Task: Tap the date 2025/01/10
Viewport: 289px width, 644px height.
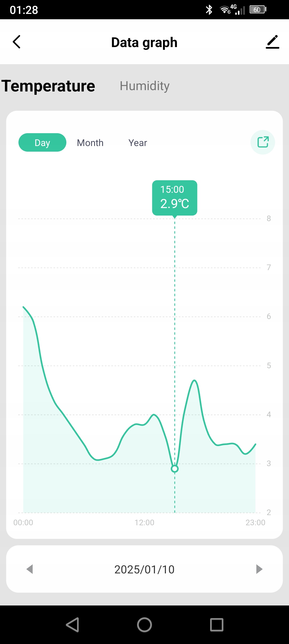Action: 144,569
